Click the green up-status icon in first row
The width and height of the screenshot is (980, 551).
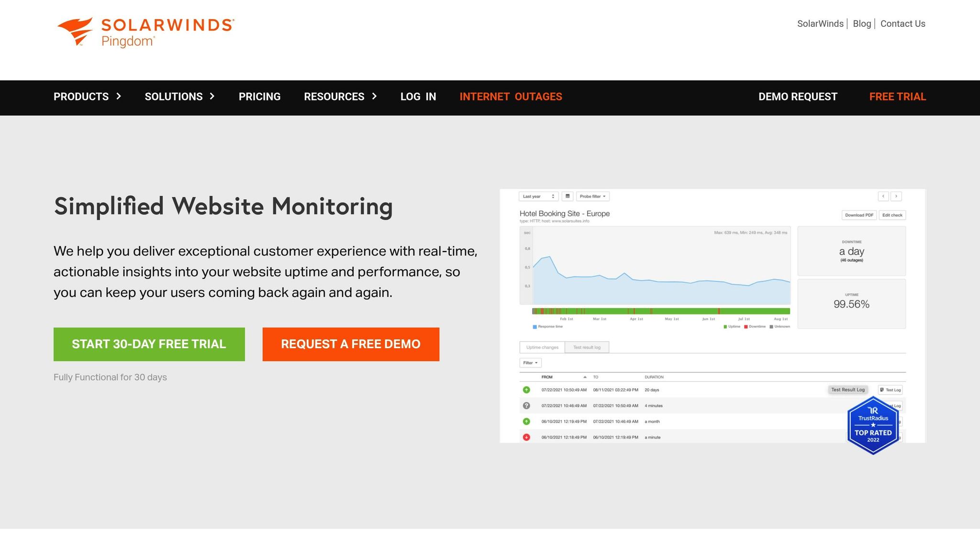pos(526,390)
